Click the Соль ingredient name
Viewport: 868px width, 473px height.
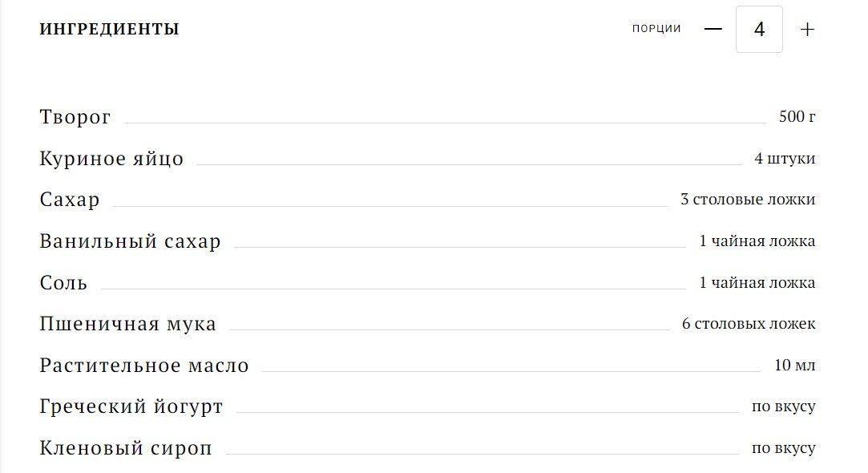click(63, 283)
